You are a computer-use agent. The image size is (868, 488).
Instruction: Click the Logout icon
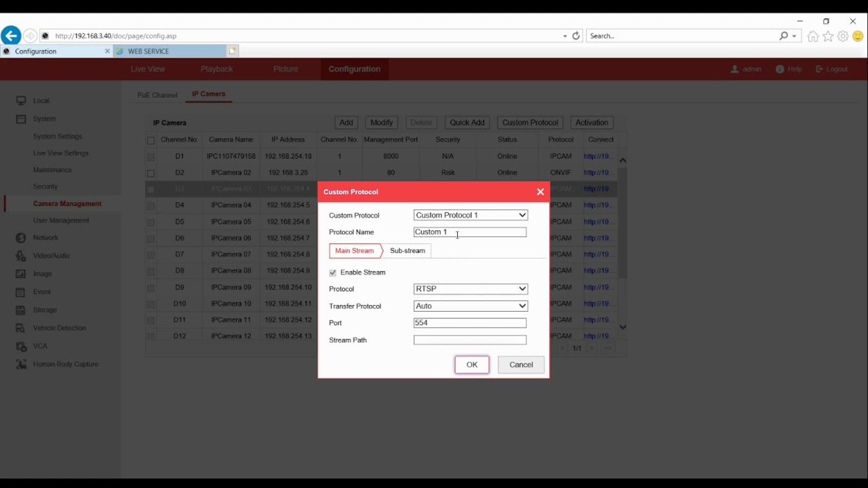819,69
